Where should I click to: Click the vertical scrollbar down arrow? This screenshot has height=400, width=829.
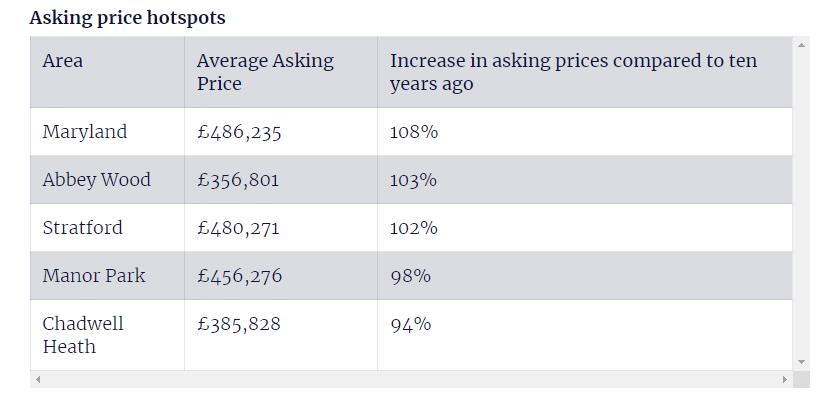click(x=800, y=362)
